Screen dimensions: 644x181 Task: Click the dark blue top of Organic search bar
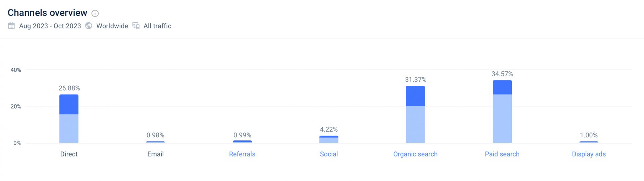[x=415, y=96]
